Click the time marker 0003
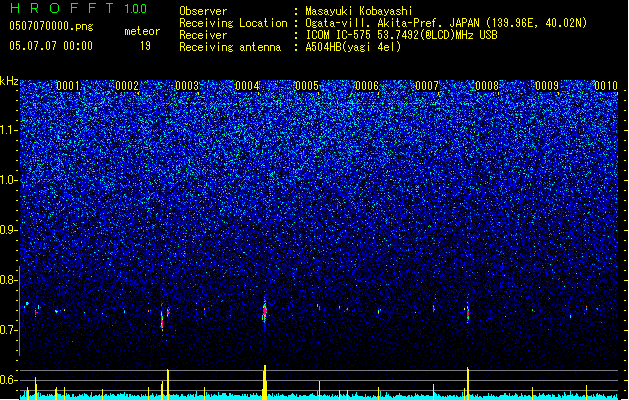 click(x=187, y=86)
